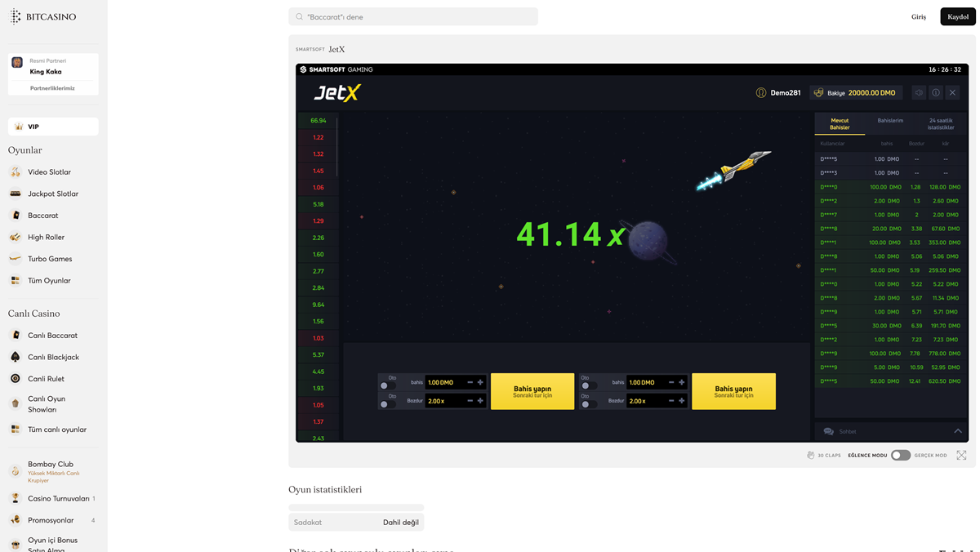Open Partnerliklerimiz link
The height and width of the screenshot is (552, 980).
52,88
